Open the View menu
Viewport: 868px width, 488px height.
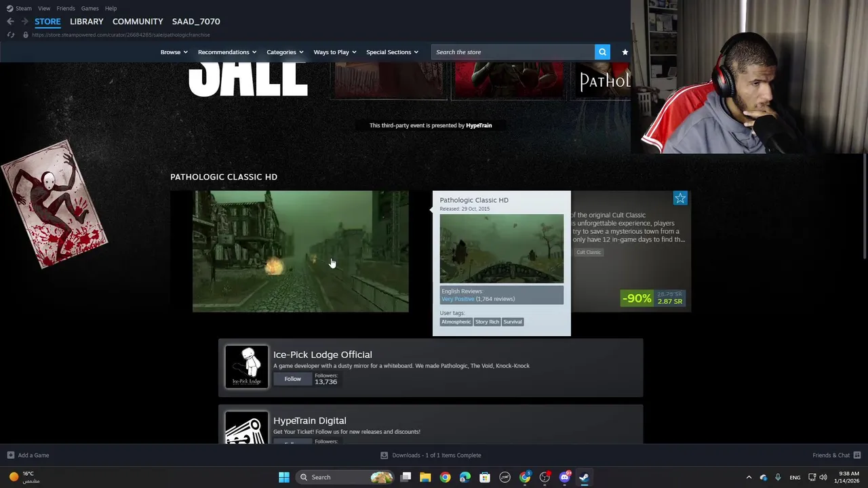(44, 8)
